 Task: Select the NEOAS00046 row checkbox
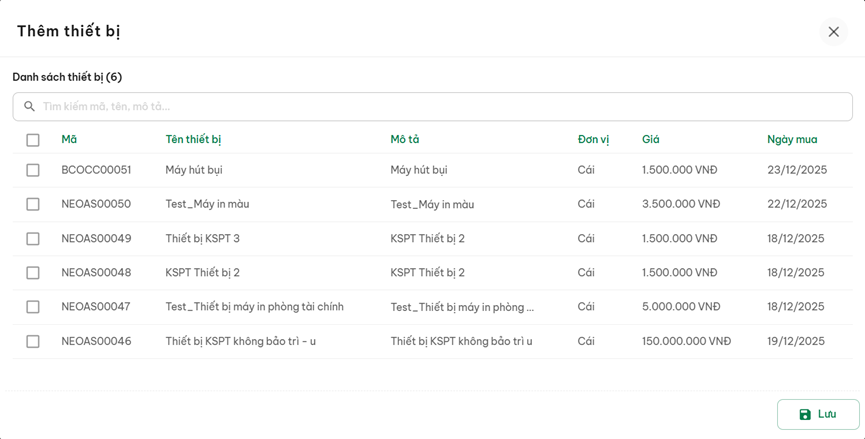tap(33, 342)
